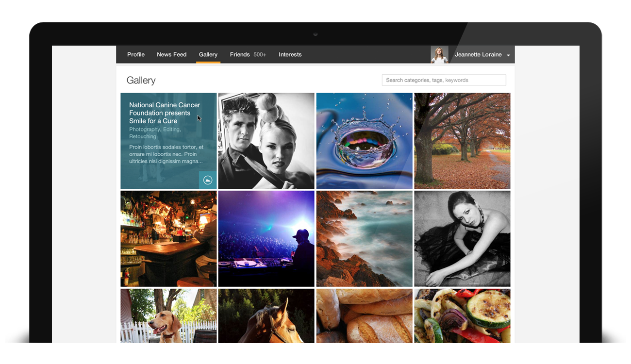Open the DJ concert crowd photo
This screenshot has width=631, height=364.
point(266,238)
